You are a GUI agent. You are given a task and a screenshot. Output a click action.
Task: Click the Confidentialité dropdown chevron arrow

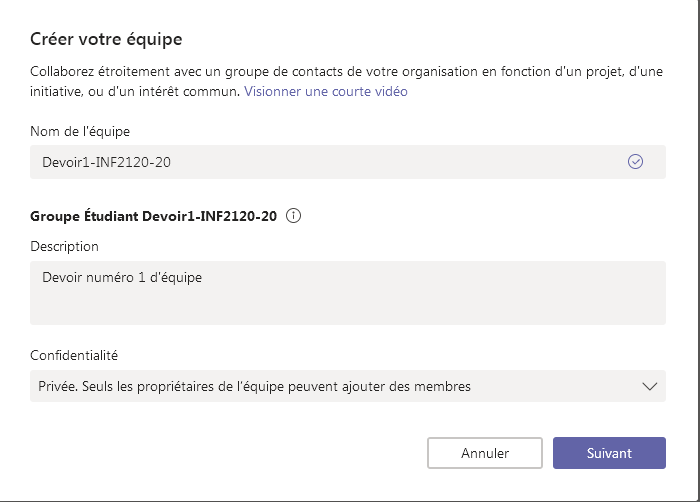click(649, 386)
